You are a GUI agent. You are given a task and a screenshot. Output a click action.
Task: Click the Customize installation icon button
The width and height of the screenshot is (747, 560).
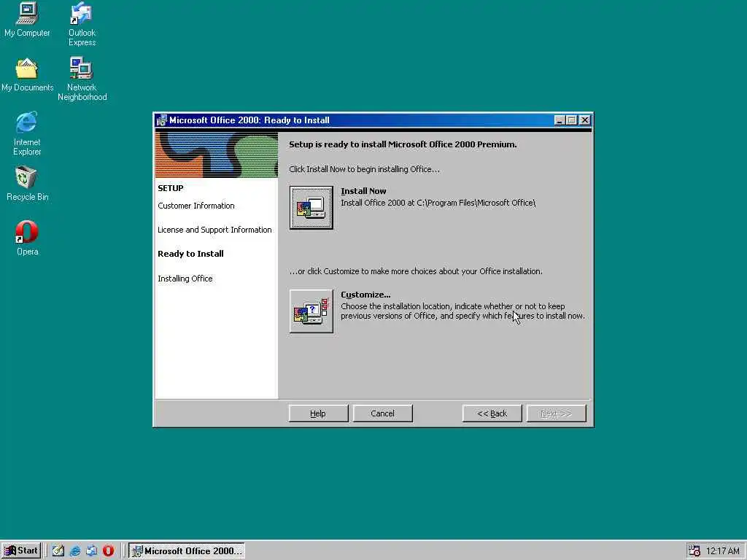coord(311,311)
